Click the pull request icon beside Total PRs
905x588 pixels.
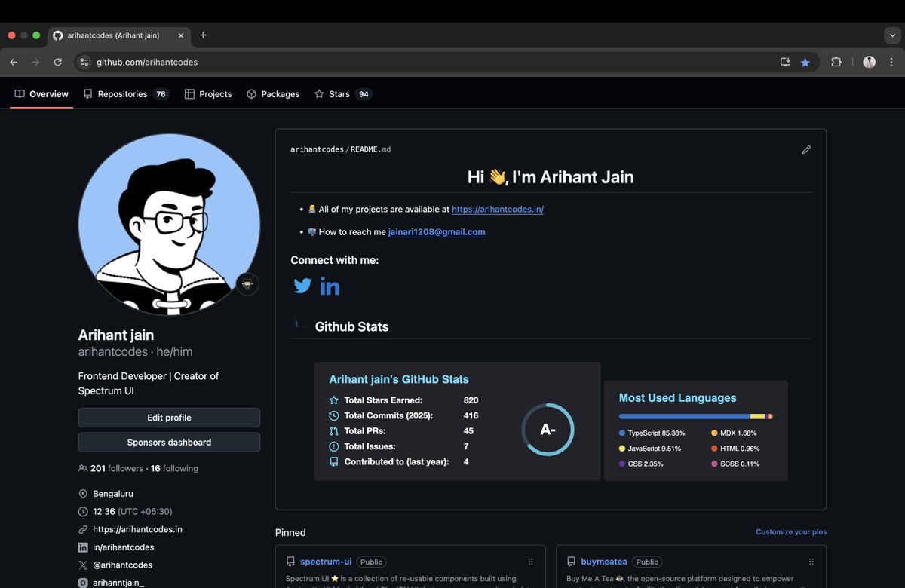pyautogui.click(x=334, y=431)
